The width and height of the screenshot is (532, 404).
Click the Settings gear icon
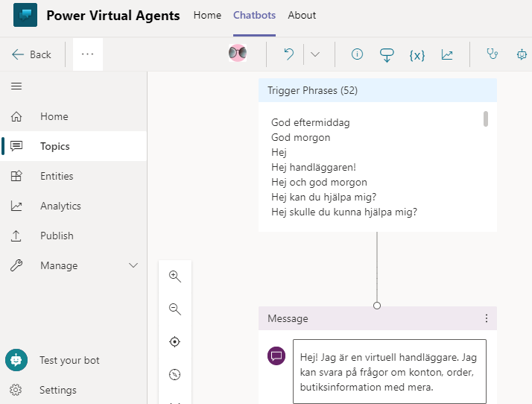16,390
